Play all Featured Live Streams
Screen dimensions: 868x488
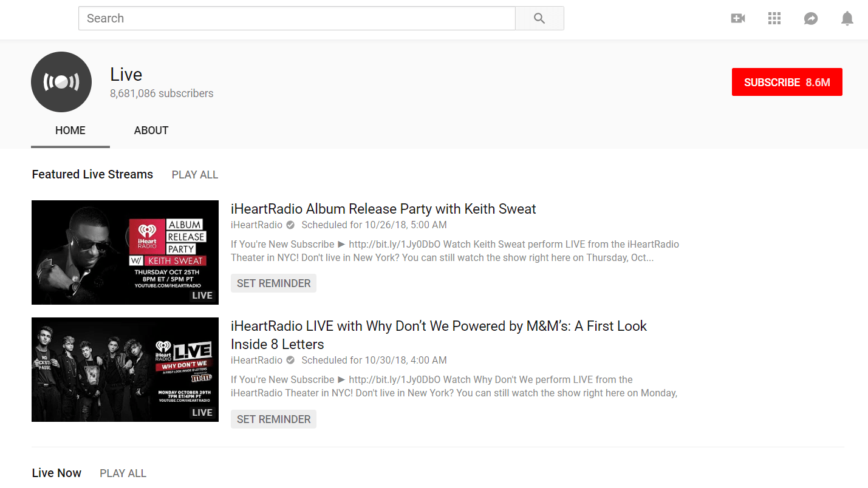point(195,175)
